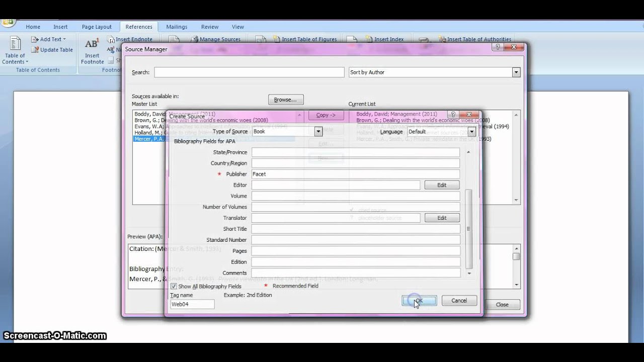Click scroll-up arrow of bibliography fields

(x=469, y=152)
